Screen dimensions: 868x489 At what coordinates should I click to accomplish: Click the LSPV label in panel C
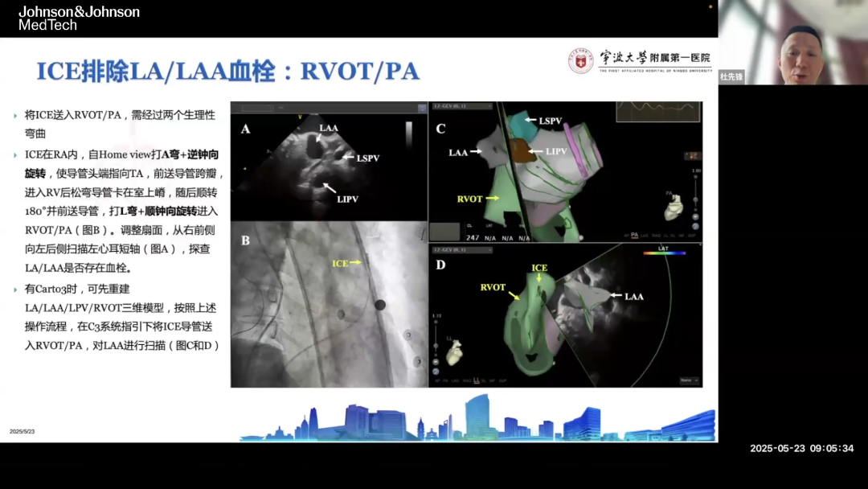551,121
